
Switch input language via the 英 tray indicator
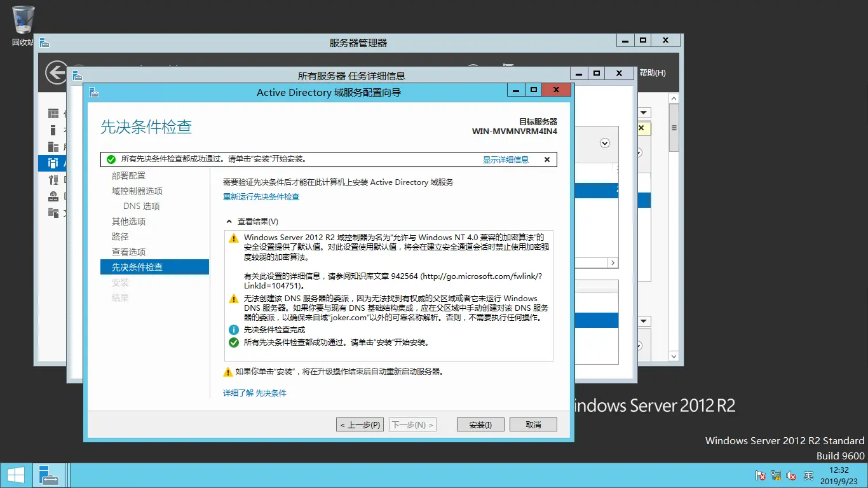point(808,475)
